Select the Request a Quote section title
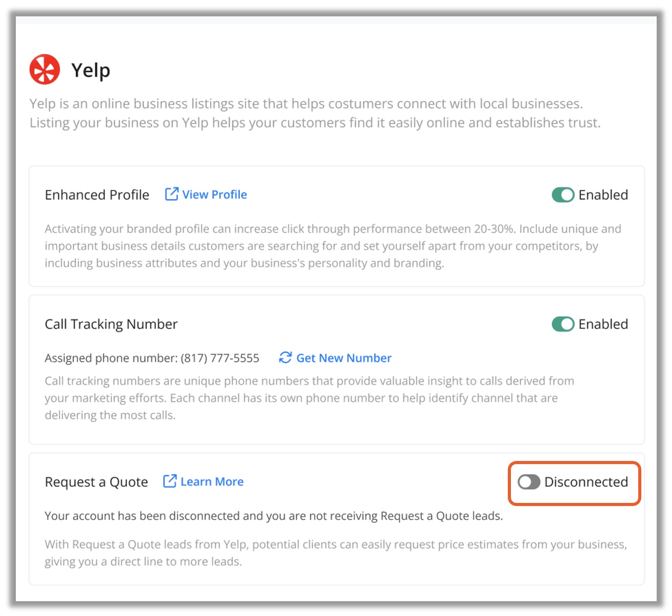The height and width of the screenshot is (616, 672). [96, 482]
